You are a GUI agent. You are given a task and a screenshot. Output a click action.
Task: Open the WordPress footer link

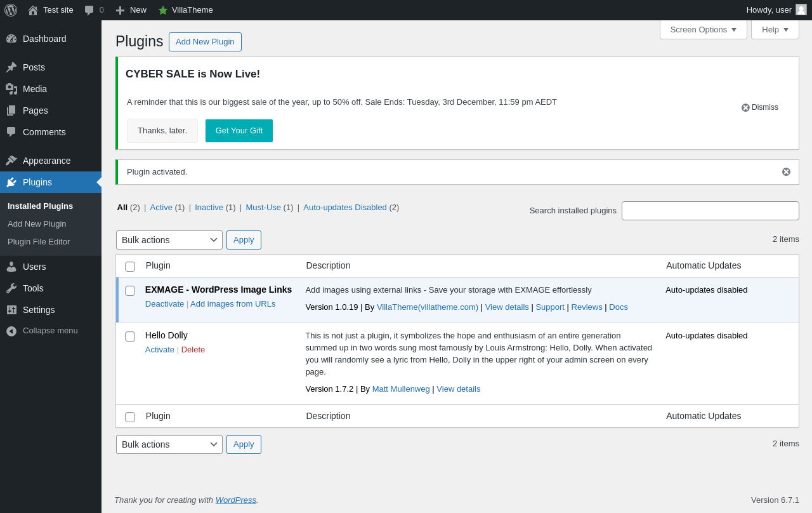(236, 500)
